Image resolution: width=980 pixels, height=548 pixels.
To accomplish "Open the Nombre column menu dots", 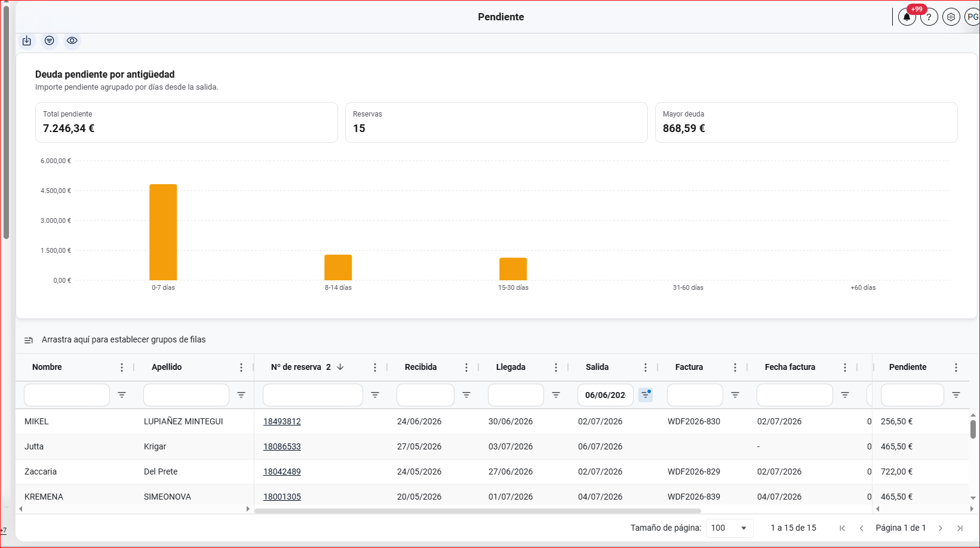I will pos(122,368).
